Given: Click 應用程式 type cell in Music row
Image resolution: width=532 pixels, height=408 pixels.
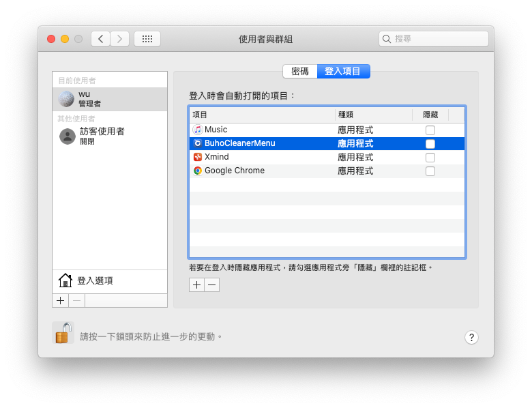Looking at the screenshot, I should [x=355, y=130].
